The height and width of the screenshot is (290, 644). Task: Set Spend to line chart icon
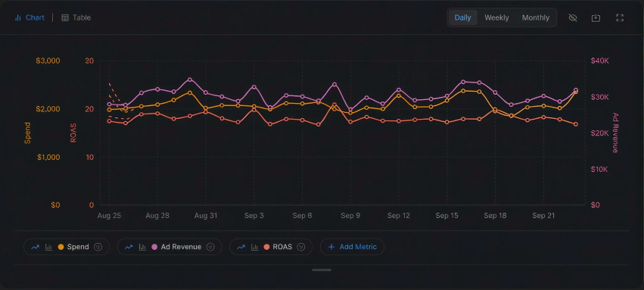[x=36, y=247]
